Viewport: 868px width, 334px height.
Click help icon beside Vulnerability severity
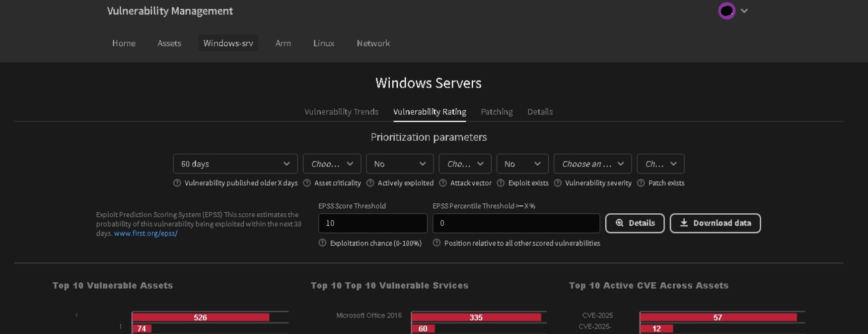tap(558, 183)
